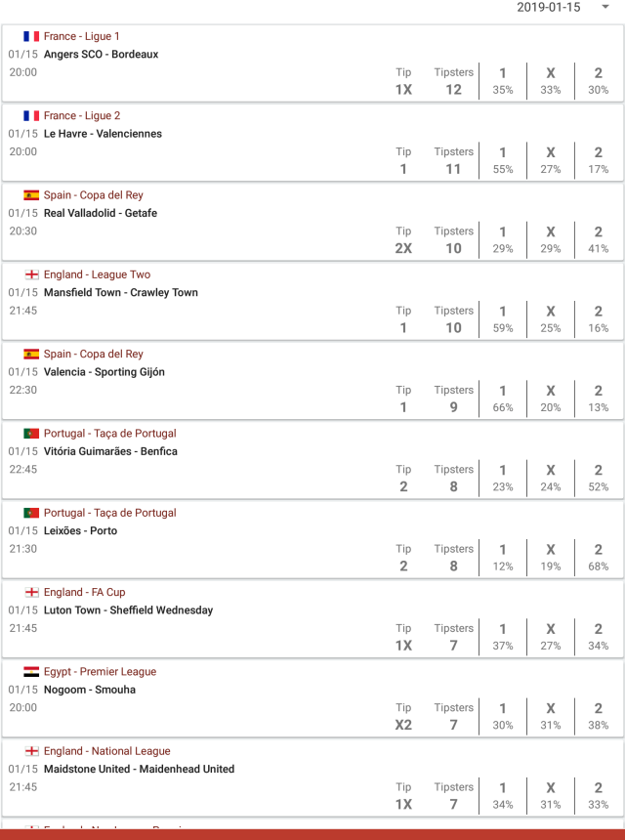This screenshot has height=840, width=625.
Task: Click the Egypt - Premier League link
Action: click(x=100, y=672)
